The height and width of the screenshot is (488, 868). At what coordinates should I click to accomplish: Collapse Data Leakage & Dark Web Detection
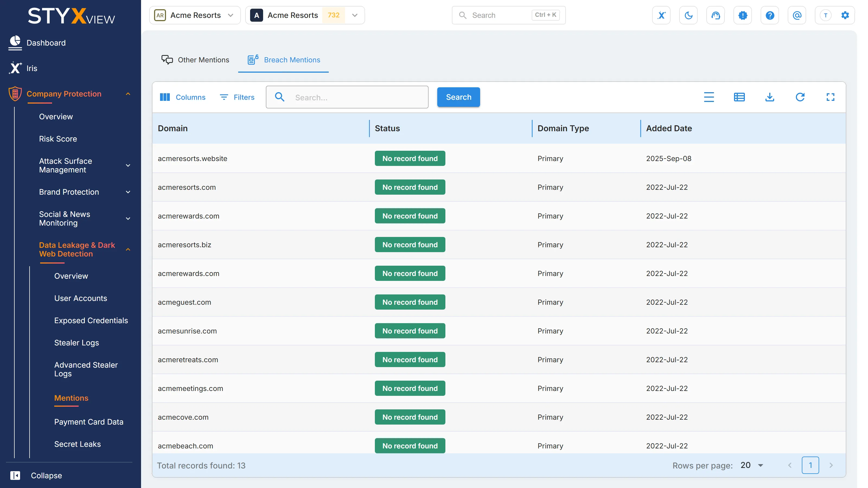point(128,249)
